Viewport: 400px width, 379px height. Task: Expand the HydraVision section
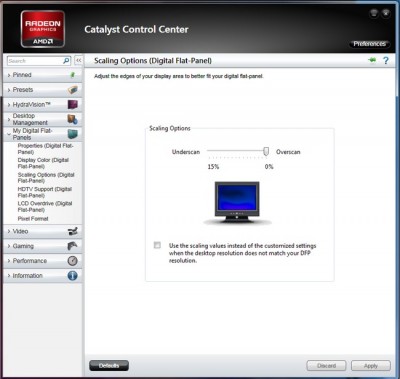tap(42, 105)
